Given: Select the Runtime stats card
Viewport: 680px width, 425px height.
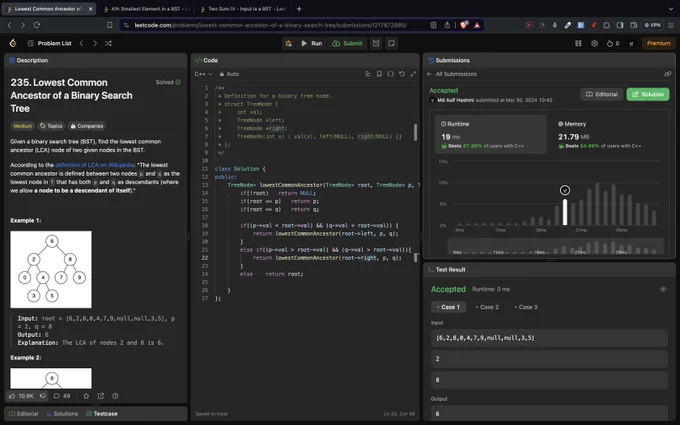Looking at the screenshot, I should click(x=490, y=134).
